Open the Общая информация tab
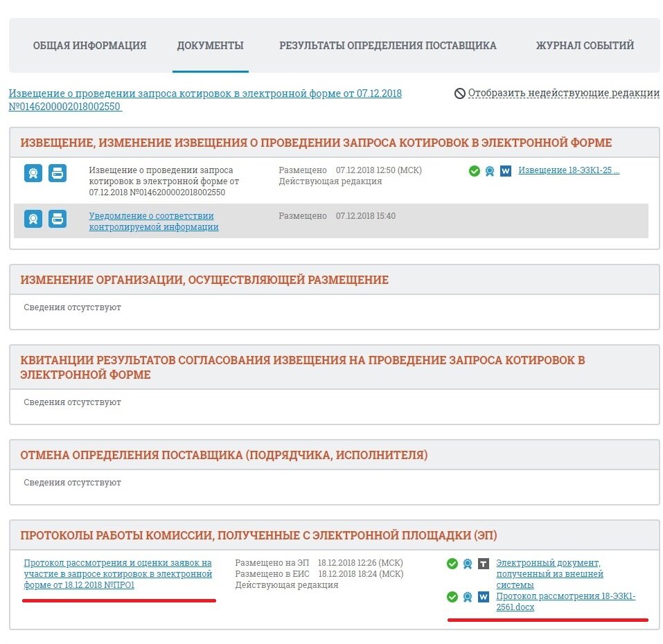This screenshot has height=644, width=663. coord(89,45)
